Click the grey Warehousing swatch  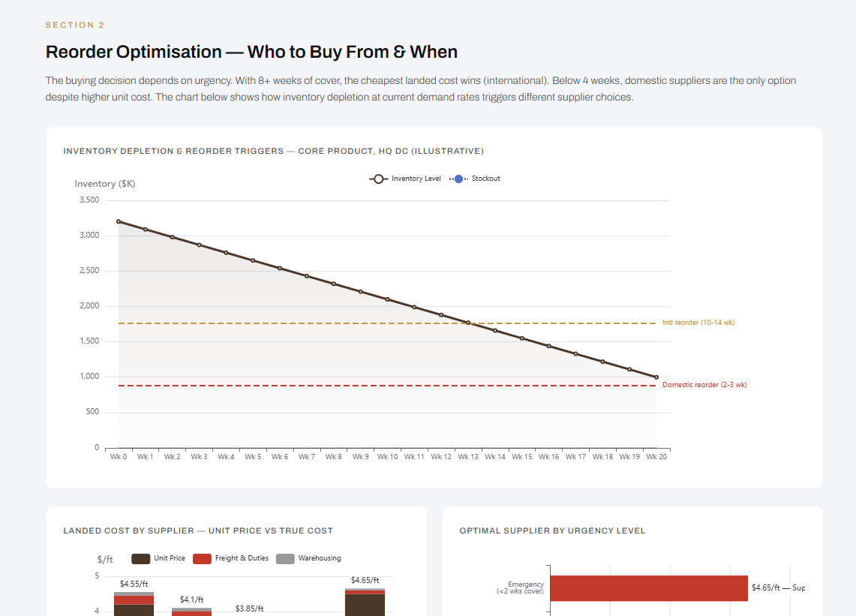tap(286, 559)
